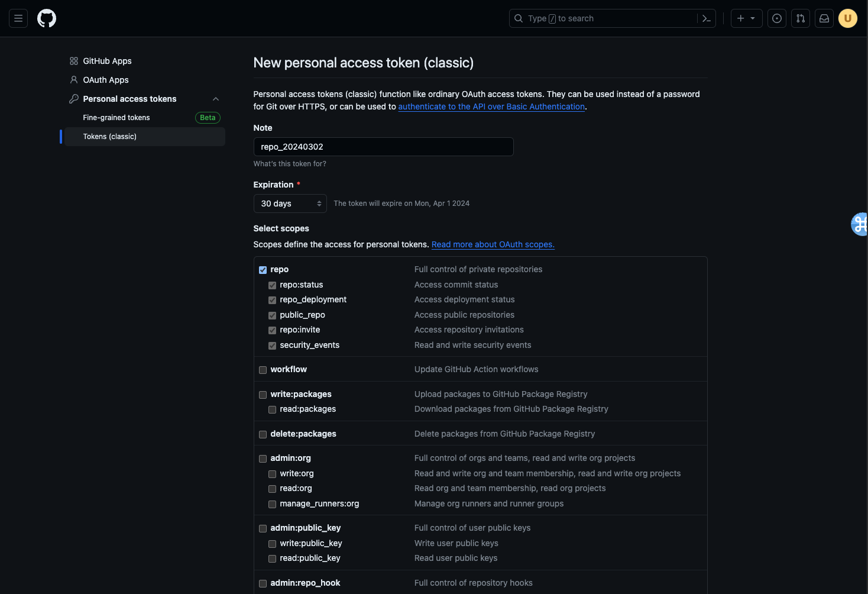Follow the Basic Authentication API link
Screen dimensions: 868x594
click(491, 106)
